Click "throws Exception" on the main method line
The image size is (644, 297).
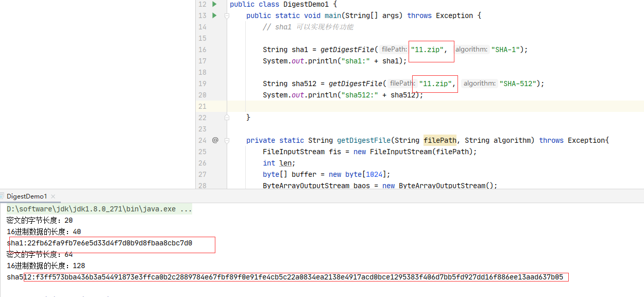[x=440, y=15]
